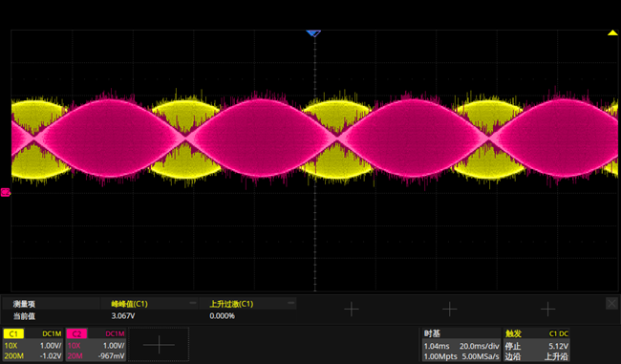Adjust C1 vertical scale 1.00V/

51,346
